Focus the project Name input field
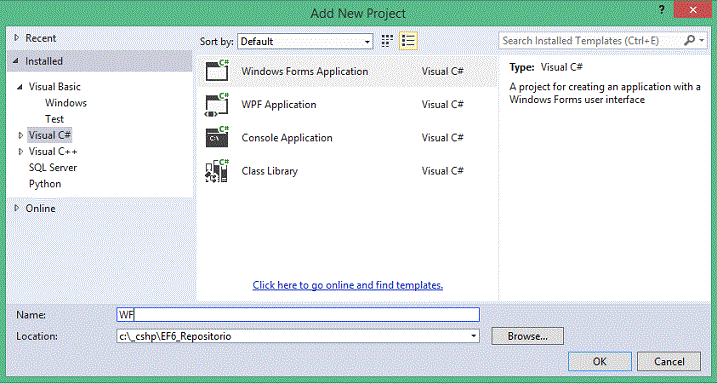Image resolution: width=717 pixels, height=384 pixels. (x=298, y=315)
